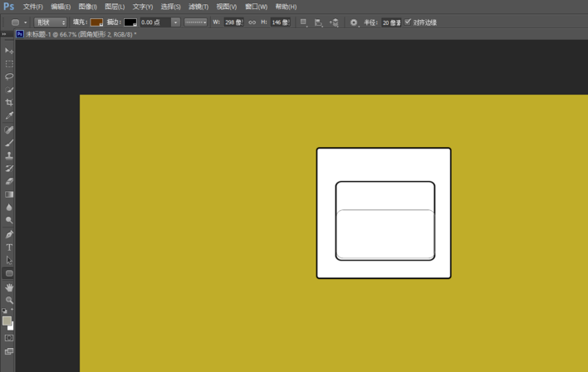Screen dimensions: 588x372
Task: Toggle link between width and height
Action: point(252,22)
